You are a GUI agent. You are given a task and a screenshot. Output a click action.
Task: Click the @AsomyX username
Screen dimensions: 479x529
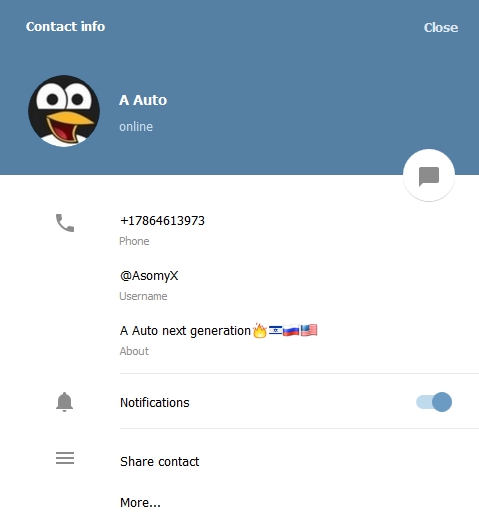149,276
